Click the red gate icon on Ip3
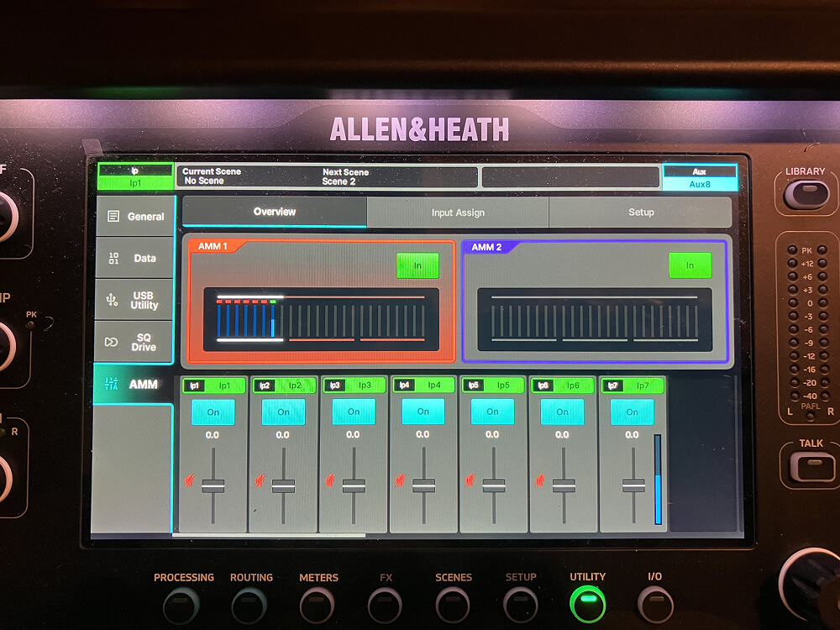This screenshot has width=840, height=630. coord(329,480)
